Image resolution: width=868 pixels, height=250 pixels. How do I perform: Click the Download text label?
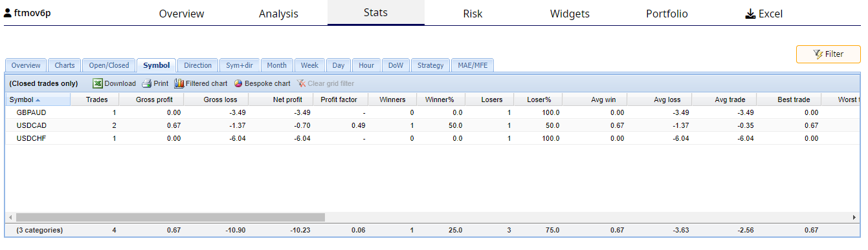point(120,83)
